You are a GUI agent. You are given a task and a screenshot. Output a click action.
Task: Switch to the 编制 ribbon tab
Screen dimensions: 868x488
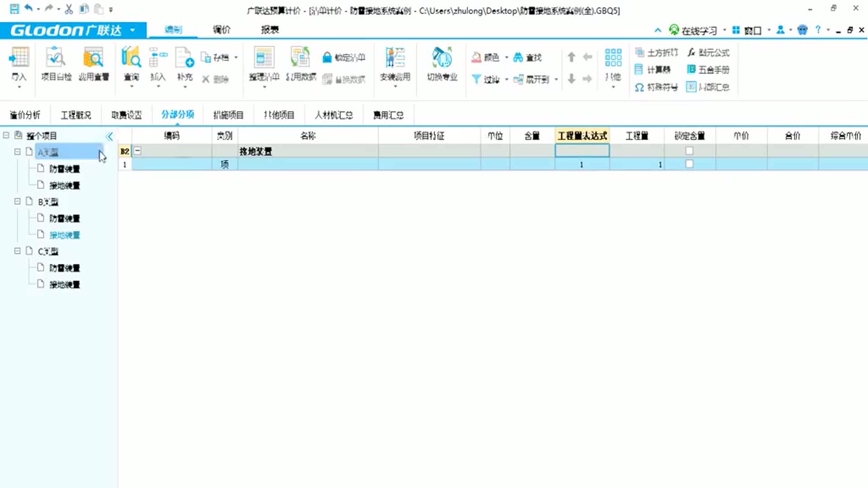point(173,30)
